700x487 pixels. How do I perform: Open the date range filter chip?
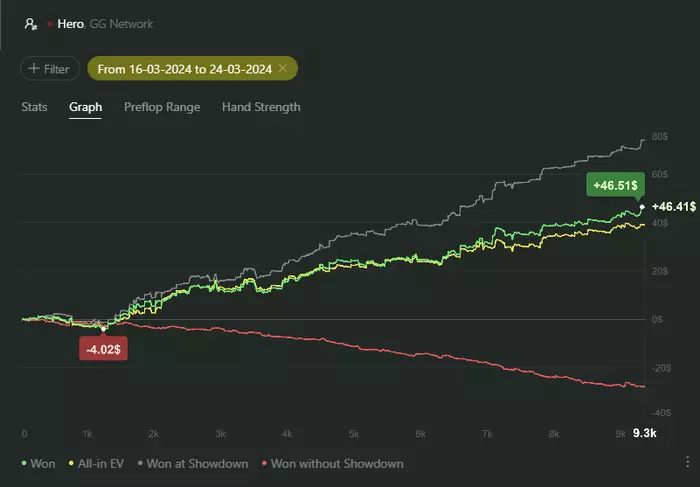tap(185, 68)
